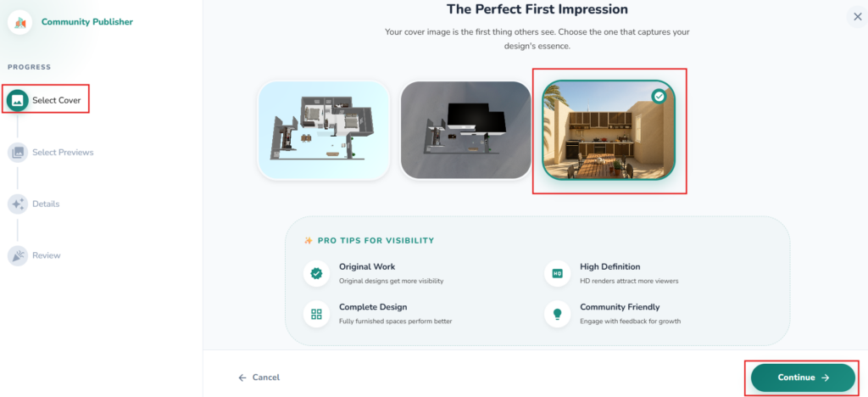The width and height of the screenshot is (868, 397).
Task: Click the Community Friendly lightbulb icon
Action: [557, 314]
